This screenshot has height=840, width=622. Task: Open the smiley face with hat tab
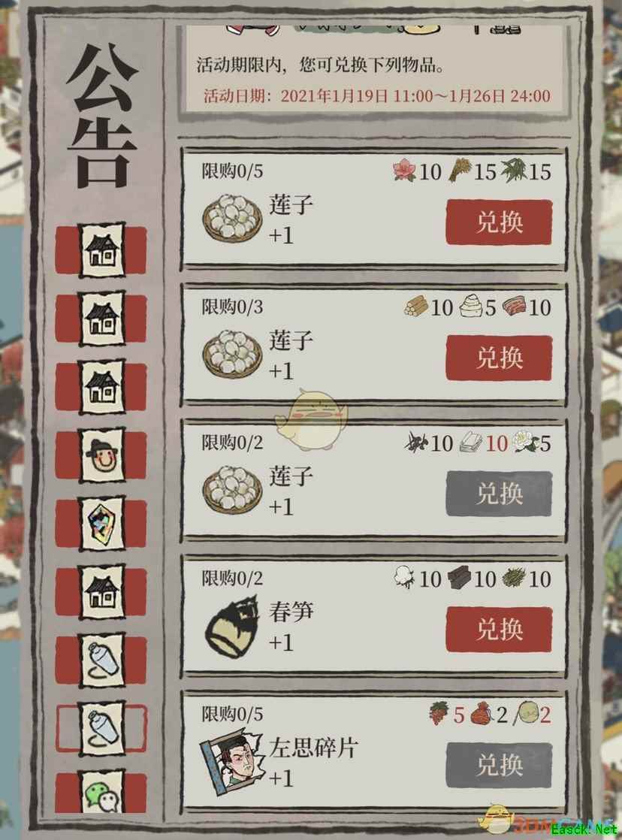[102, 455]
